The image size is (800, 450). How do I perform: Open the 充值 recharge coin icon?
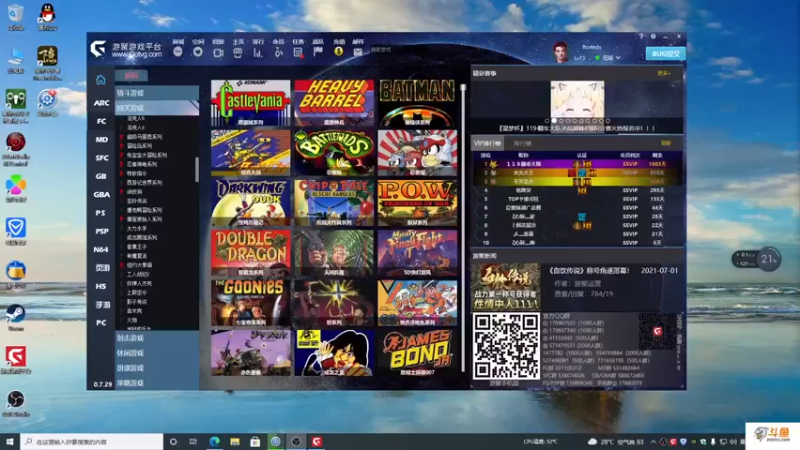[x=338, y=52]
